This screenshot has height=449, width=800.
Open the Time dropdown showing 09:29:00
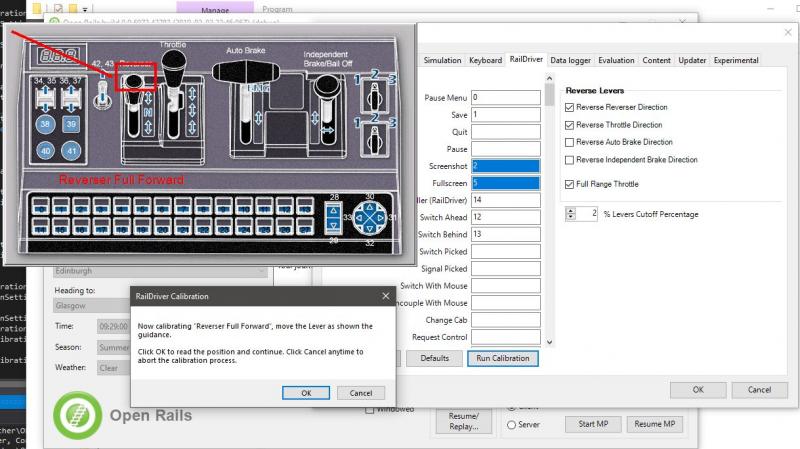[x=113, y=326]
